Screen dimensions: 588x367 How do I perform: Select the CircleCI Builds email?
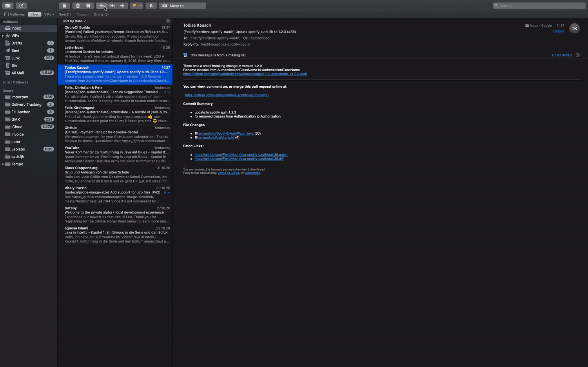(x=115, y=34)
